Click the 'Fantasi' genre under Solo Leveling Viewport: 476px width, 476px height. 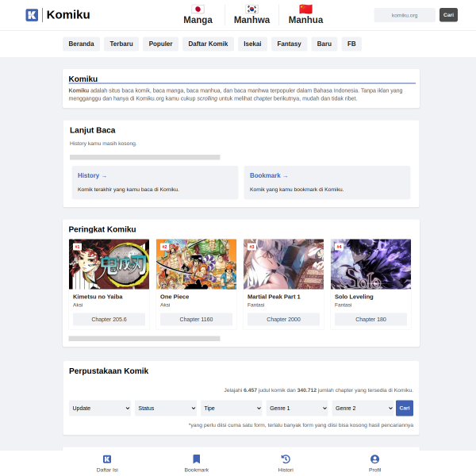click(x=343, y=305)
